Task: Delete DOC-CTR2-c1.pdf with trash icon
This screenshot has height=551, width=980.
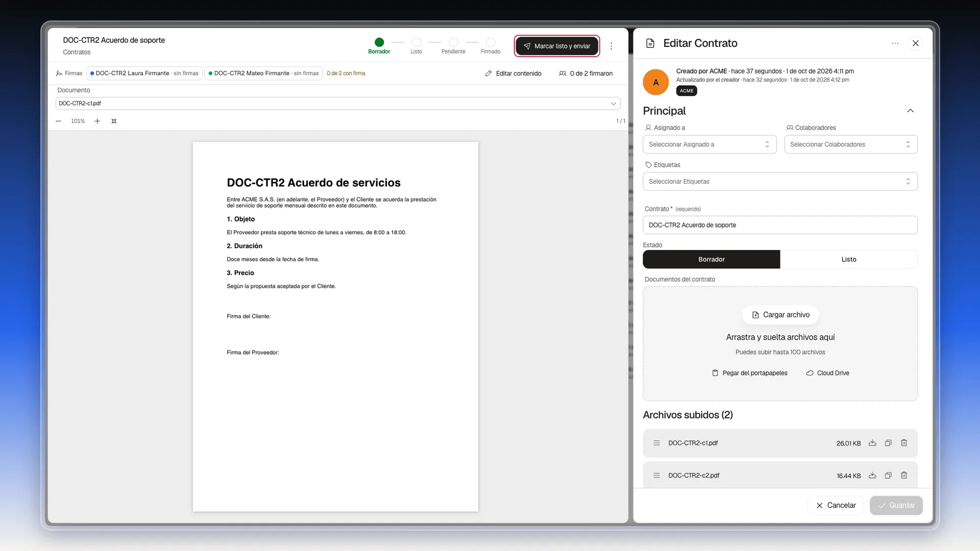Action: point(904,443)
